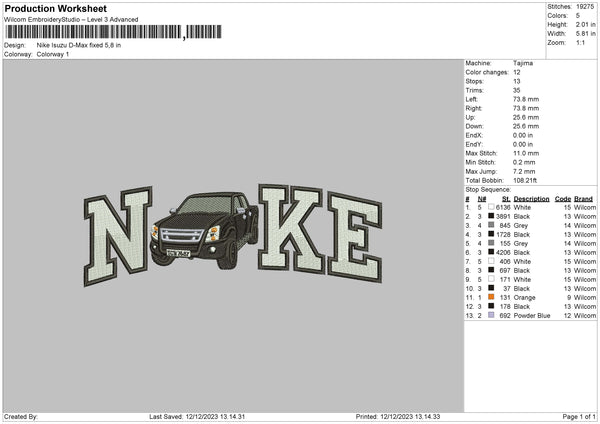This screenshot has width=600, height=424.
Task: Click stitch count 1728 in stop 4
Action: point(503,234)
